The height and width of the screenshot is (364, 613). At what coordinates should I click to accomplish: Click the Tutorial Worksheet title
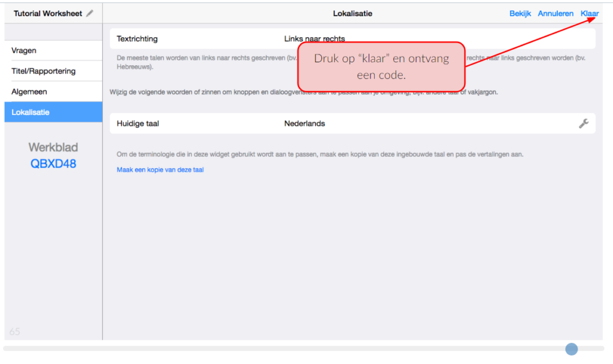pyautogui.click(x=48, y=13)
